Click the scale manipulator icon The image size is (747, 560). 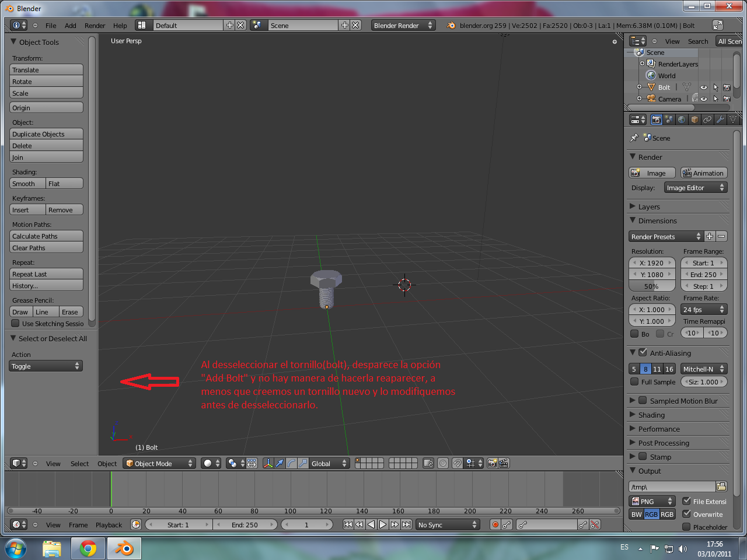pyautogui.click(x=303, y=463)
